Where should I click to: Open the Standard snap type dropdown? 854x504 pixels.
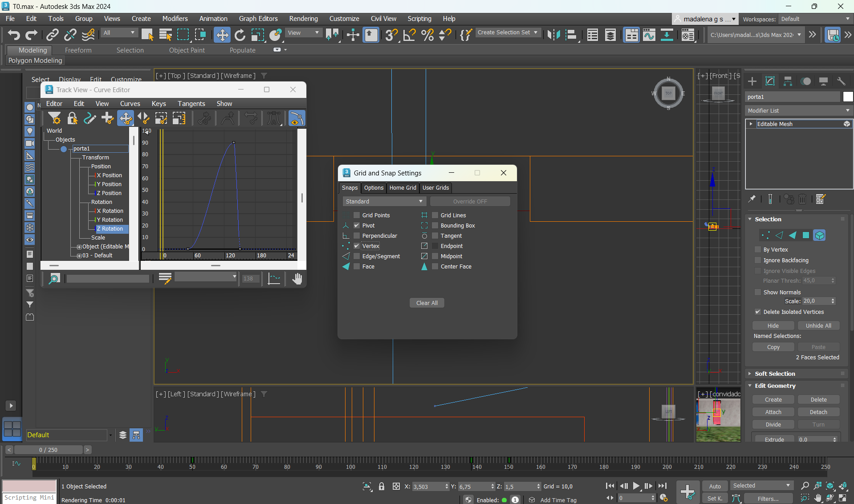pyautogui.click(x=383, y=202)
